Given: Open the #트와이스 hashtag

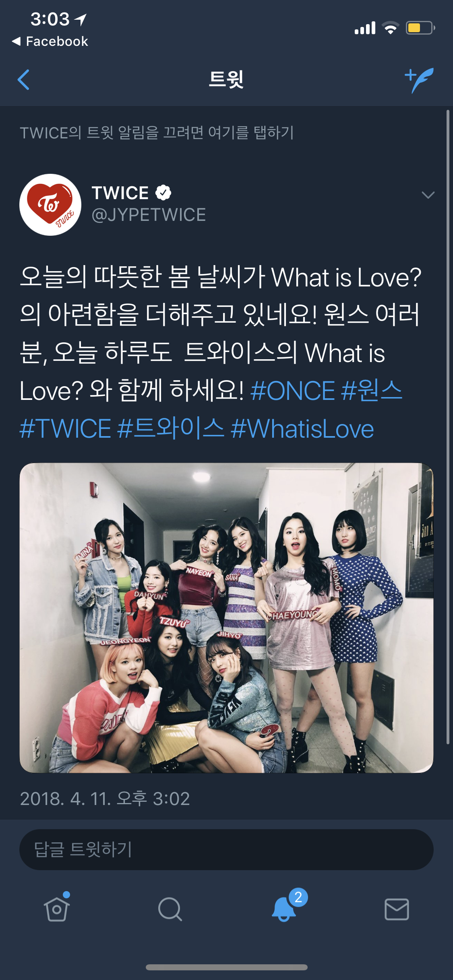Looking at the screenshot, I should pos(171,428).
